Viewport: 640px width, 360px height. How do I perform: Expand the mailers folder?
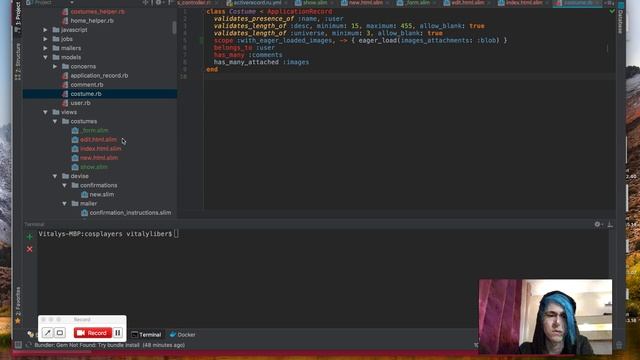(x=45, y=48)
